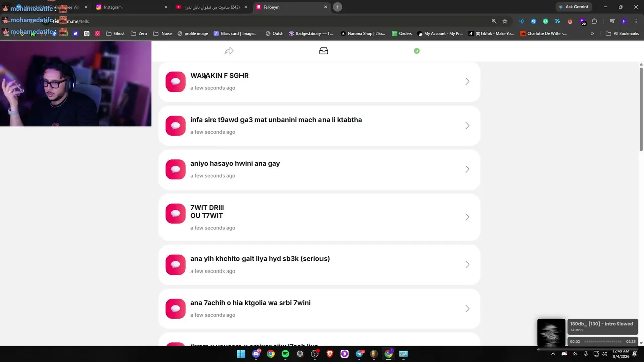Expand the 'ana 7achih o hia' message chevron
Viewport: 644px width, 362px height.
[467, 309]
